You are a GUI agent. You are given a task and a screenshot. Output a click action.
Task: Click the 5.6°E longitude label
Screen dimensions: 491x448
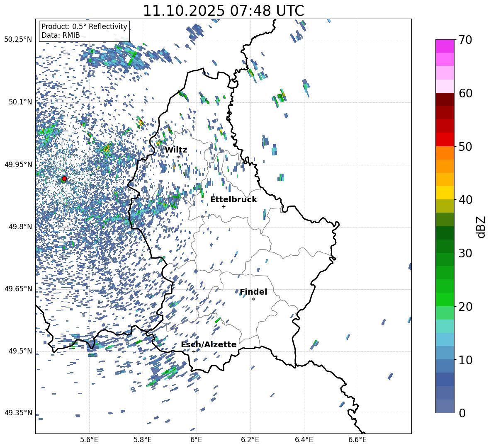[89, 440]
